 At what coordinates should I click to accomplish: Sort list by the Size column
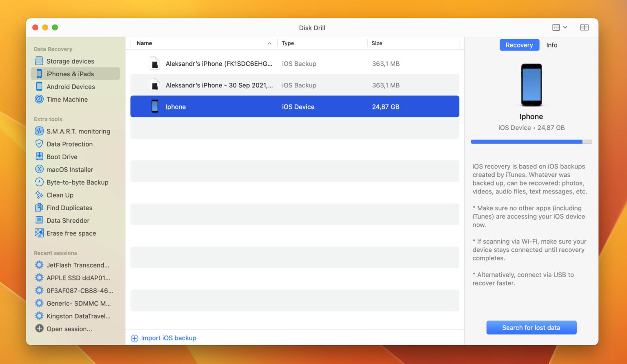(x=377, y=43)
